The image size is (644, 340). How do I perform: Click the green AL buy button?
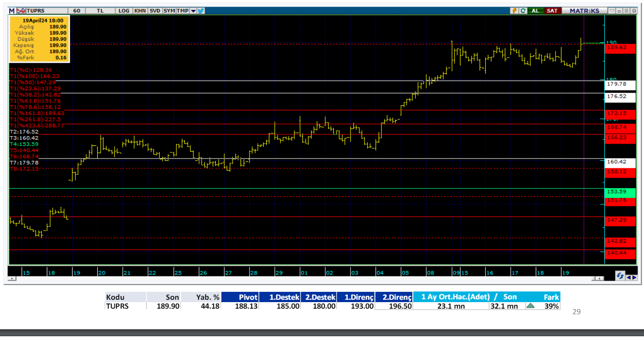click(535, 10)
